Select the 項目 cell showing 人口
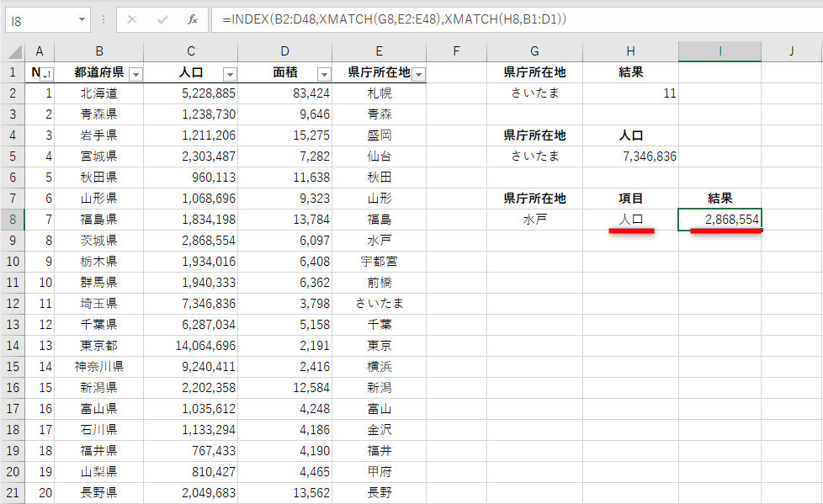The height and width of the screenshot is (504, 823). [x=630, y=219]
